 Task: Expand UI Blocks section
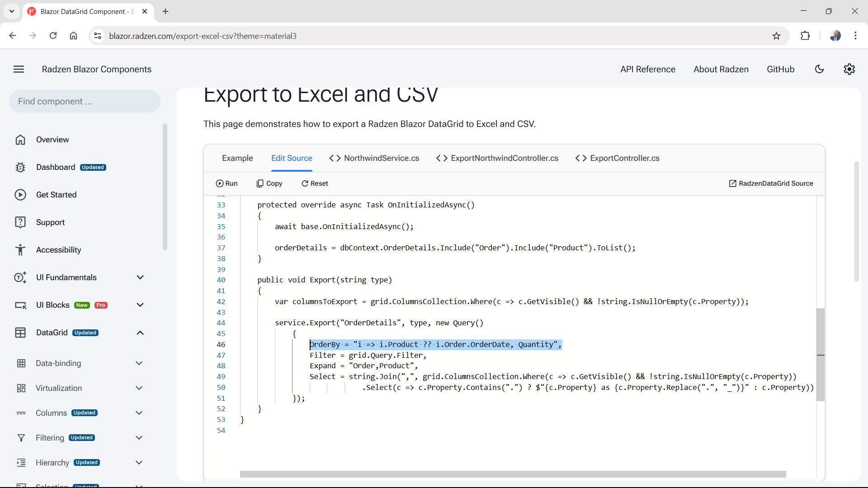140,305
